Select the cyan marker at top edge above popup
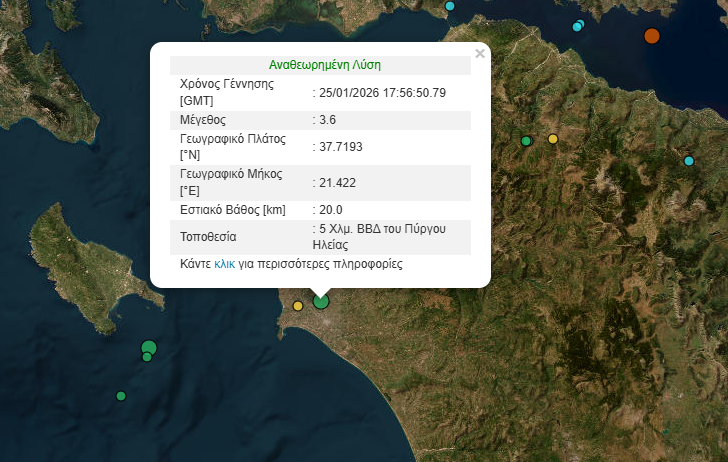Image resolution: width=728 pixels, height=462 pixels. tap(449, 6)
